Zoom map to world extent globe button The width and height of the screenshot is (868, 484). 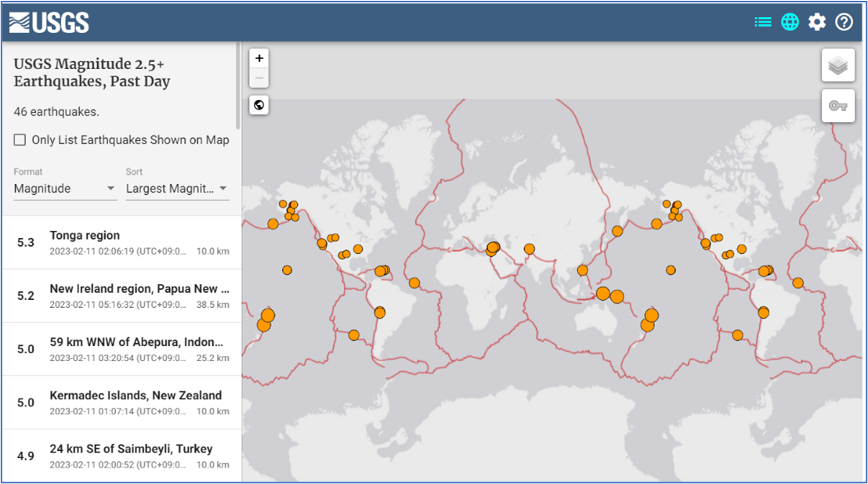tap(259, 105)
